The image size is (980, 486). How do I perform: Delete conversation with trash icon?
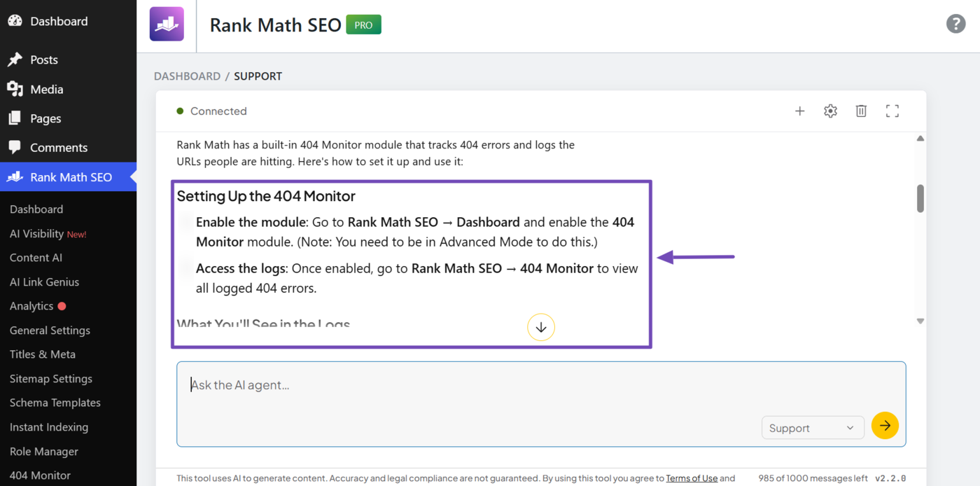click(x=861, y=111)
